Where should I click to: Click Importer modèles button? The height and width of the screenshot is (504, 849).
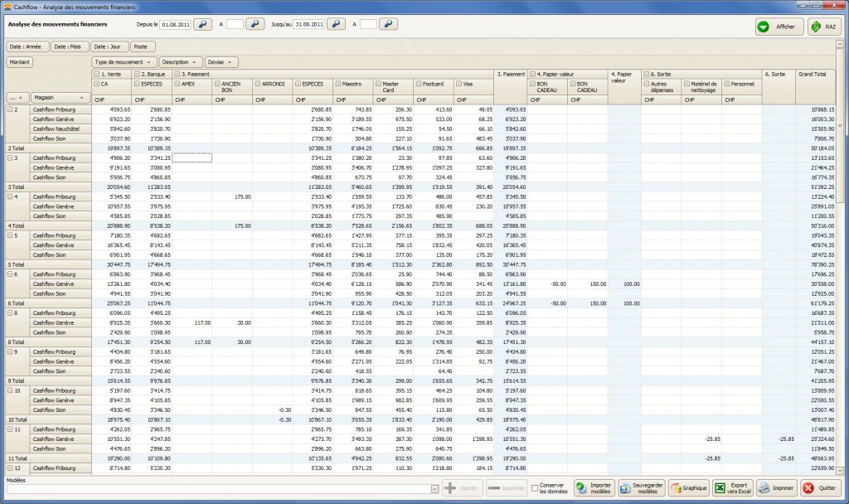pos(594,488)
